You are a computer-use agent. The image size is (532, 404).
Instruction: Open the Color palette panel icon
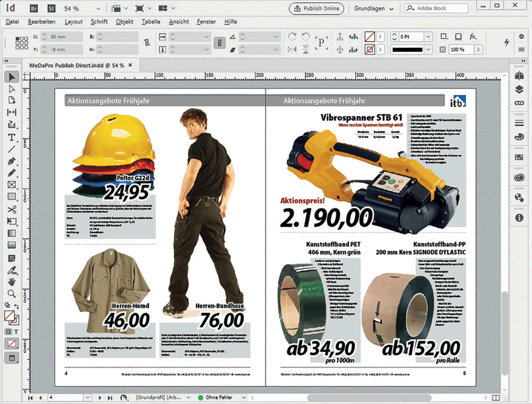coord(519,137)
